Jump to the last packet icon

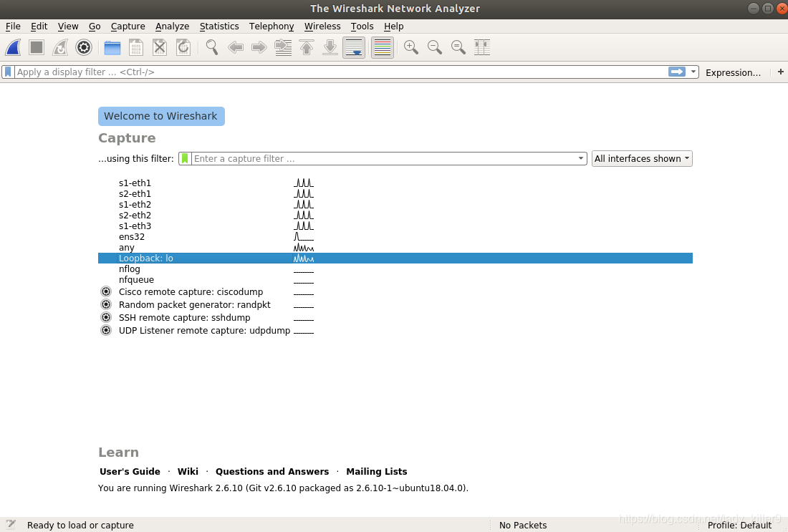pos(330,47)
